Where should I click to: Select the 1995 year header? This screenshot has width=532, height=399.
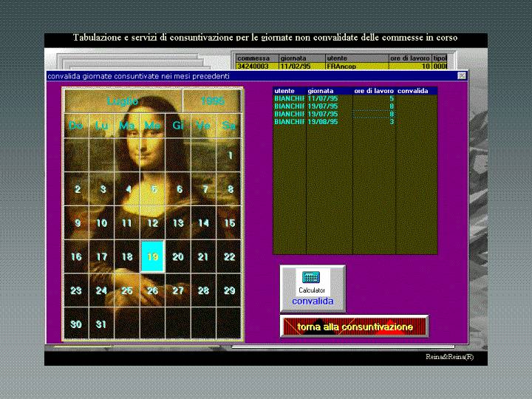[x=212, y=101]
